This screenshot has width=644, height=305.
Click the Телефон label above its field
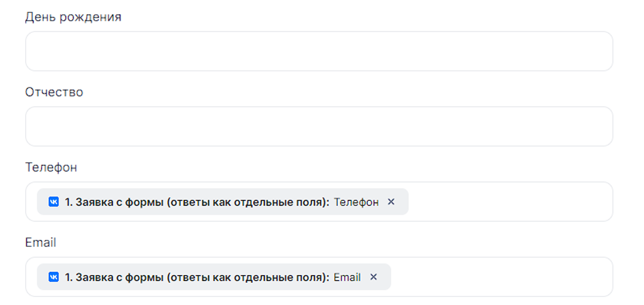click(51, 167)
